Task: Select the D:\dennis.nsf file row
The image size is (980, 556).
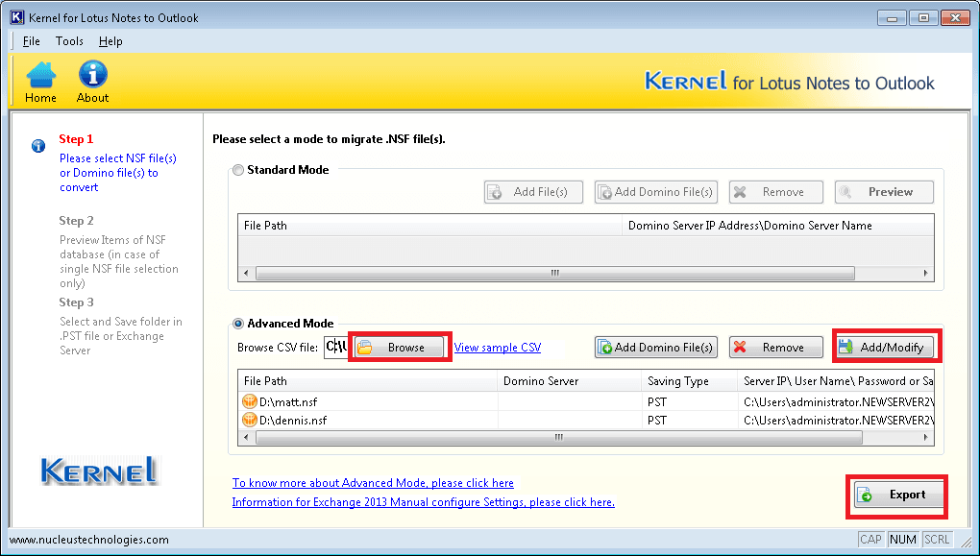Action: tap(586, 420)
